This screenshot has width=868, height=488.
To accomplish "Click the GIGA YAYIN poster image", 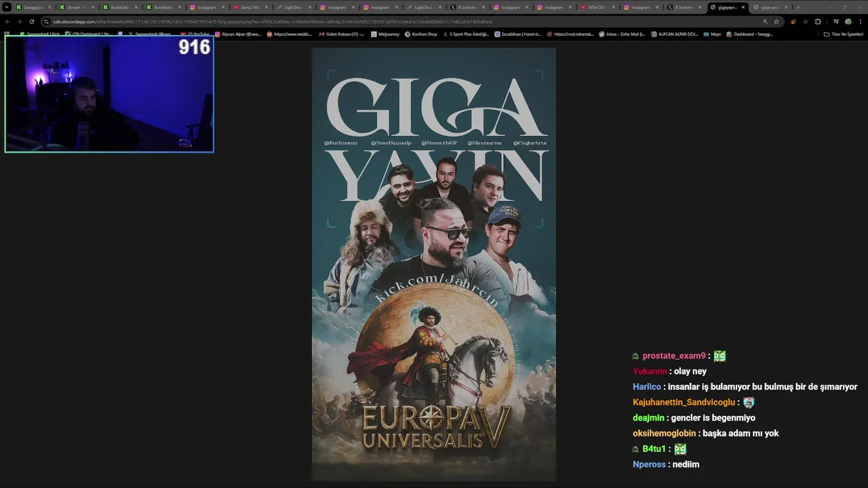I will [434, 264].
